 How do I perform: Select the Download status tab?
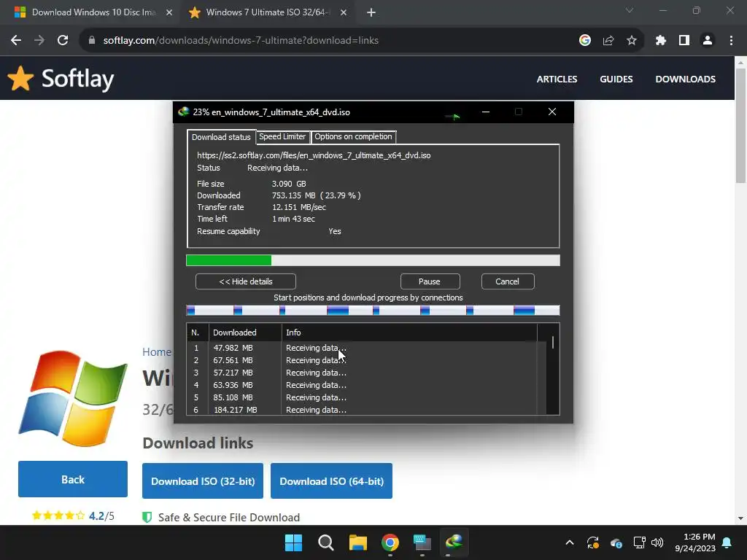221,137
